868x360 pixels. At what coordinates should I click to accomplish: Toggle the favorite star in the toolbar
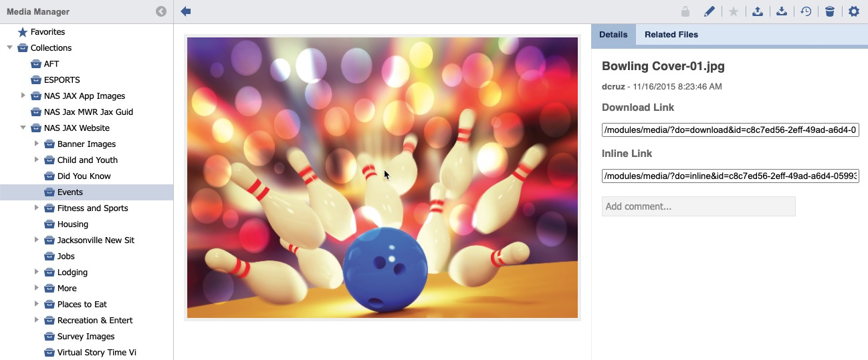click(734, 11)
